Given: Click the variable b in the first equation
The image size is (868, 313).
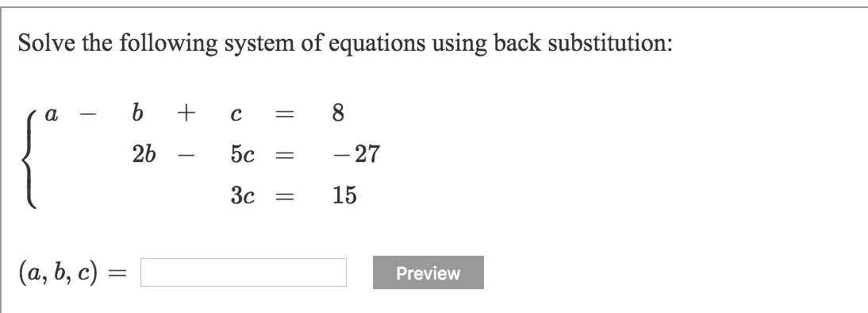Looking at the screenshot, I should [x=138, y=113].
